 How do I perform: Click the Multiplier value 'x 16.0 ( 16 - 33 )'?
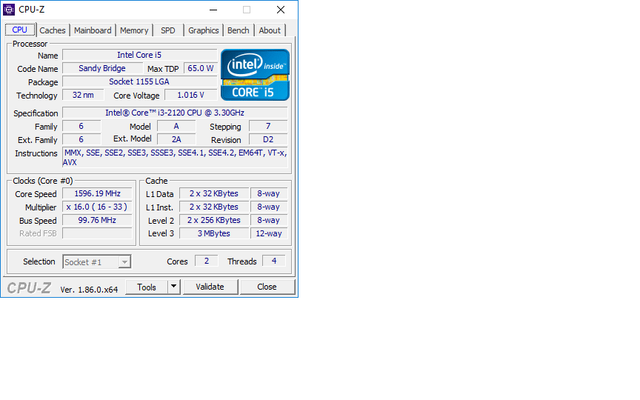[97, 207]
